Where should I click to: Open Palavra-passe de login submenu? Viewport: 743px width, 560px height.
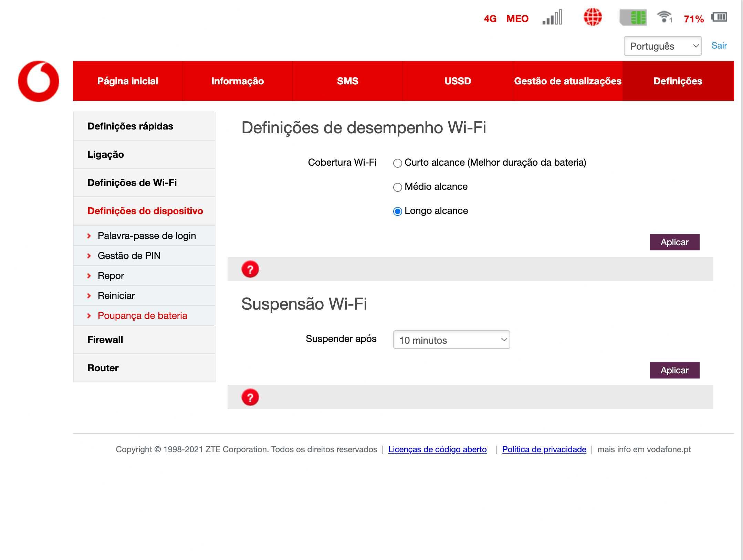pyautogui.click(x=144, y=236)
